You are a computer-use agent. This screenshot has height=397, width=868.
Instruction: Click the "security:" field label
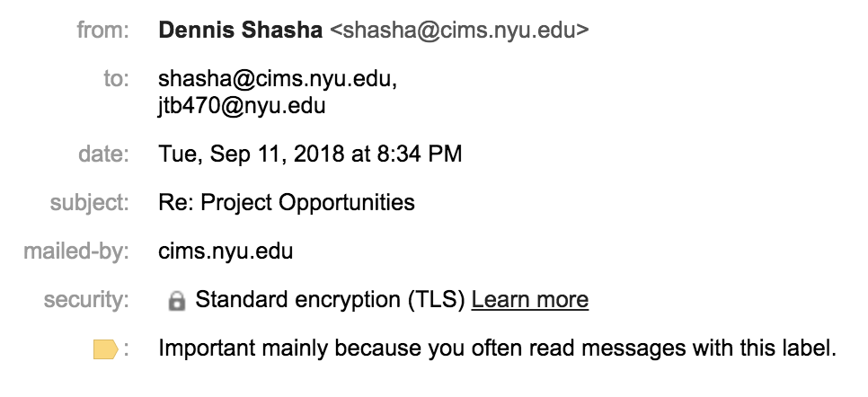pyautogui.click(x=86, y=299)
